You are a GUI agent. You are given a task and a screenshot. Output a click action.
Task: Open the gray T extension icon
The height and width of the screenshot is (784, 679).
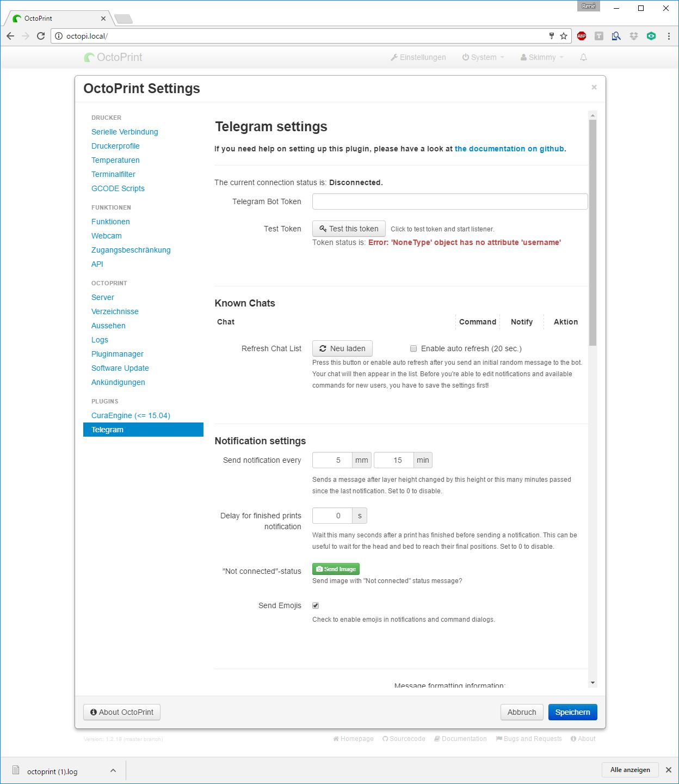point(599,36)
